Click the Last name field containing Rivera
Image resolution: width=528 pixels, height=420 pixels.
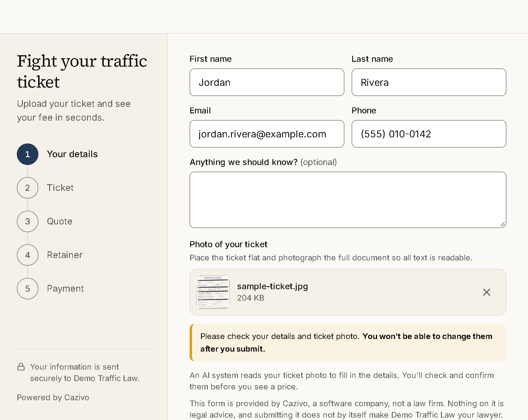[429, 82]
